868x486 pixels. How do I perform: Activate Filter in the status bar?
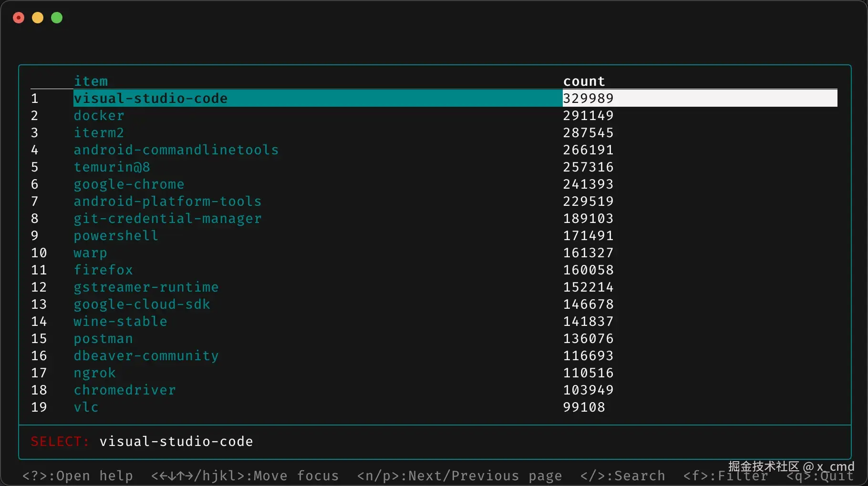click(725, 475)
